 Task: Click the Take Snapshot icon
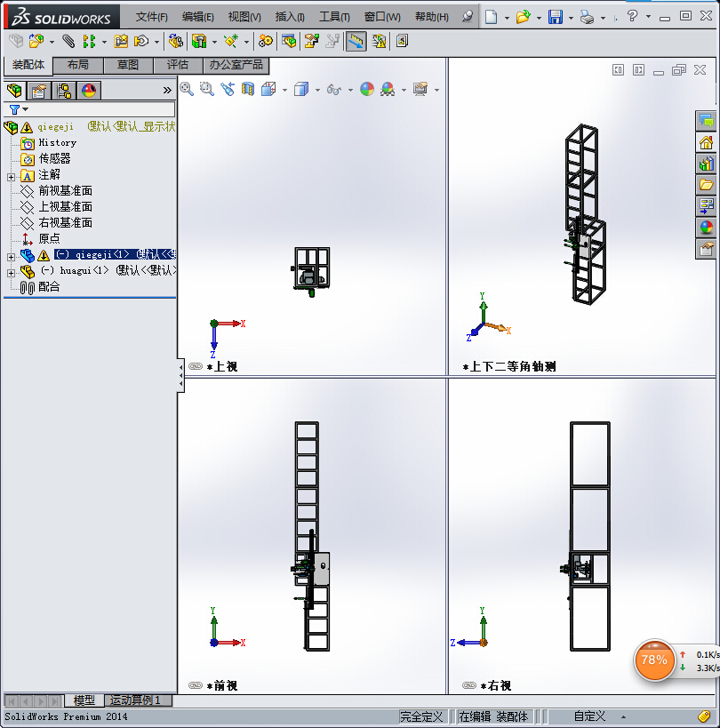pyautogui.click(x=402, y=41)
